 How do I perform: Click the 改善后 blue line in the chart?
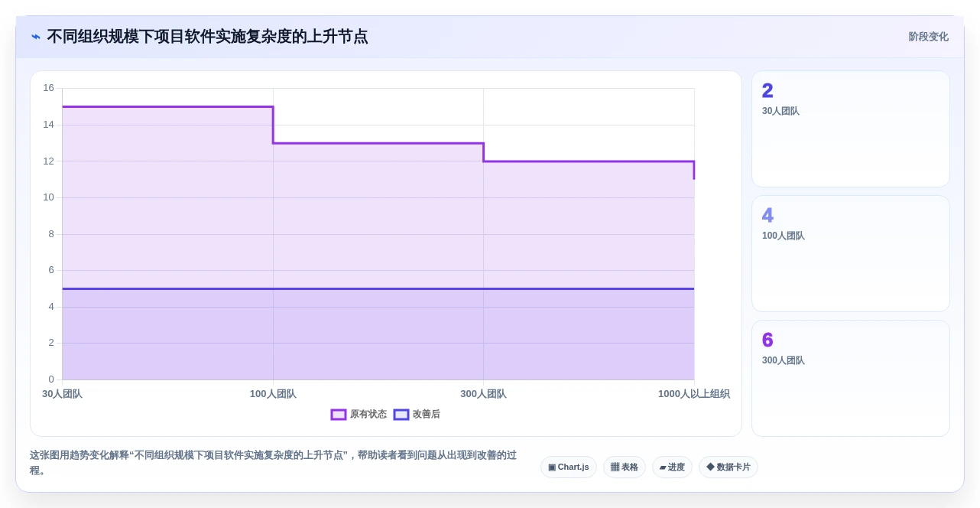click(x=378, y=288)
